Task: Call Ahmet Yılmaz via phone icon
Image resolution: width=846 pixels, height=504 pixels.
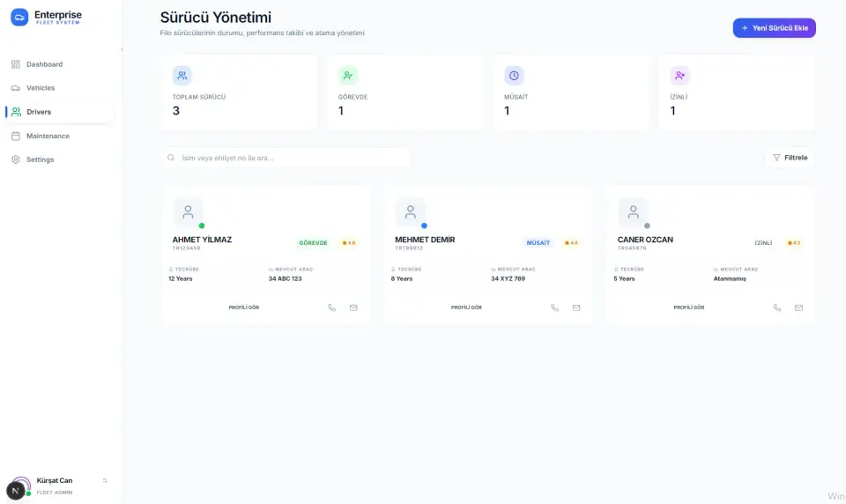Action: click(x=332, y=308)
